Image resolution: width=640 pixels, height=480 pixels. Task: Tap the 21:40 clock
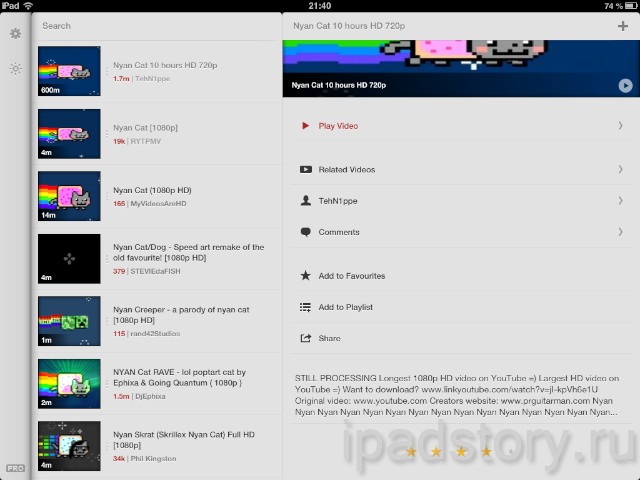tap(320, 6)
